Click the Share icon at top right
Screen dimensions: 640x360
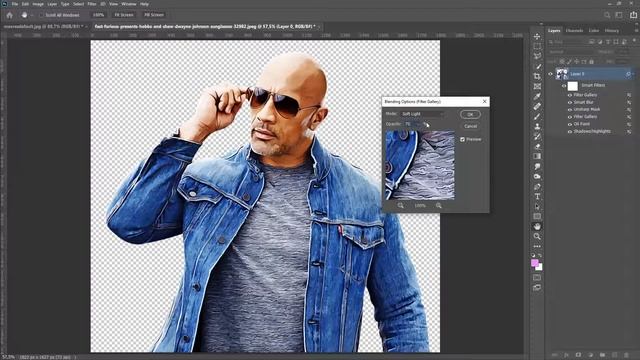[633, 15]
